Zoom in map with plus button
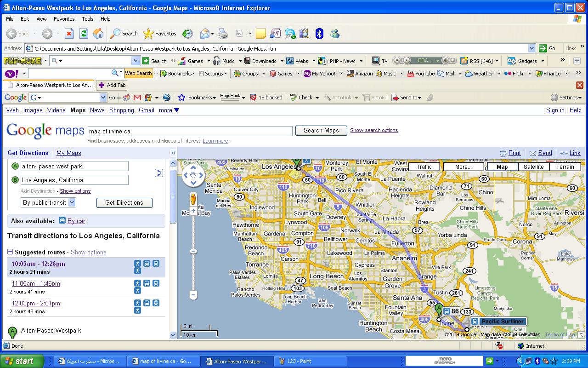 tap(193, 211)
